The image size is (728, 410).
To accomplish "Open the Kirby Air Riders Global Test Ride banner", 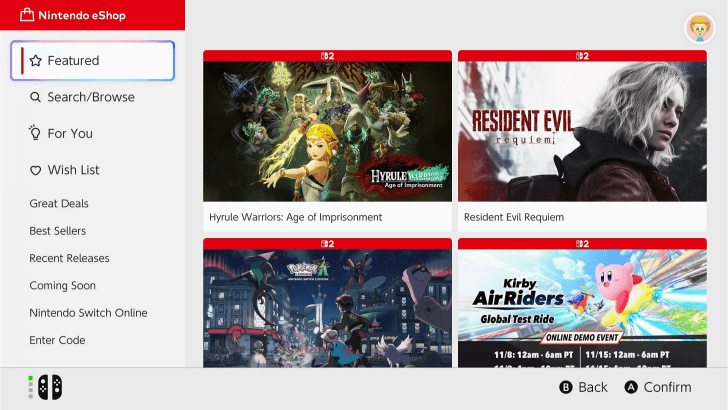I will [582, 308].
